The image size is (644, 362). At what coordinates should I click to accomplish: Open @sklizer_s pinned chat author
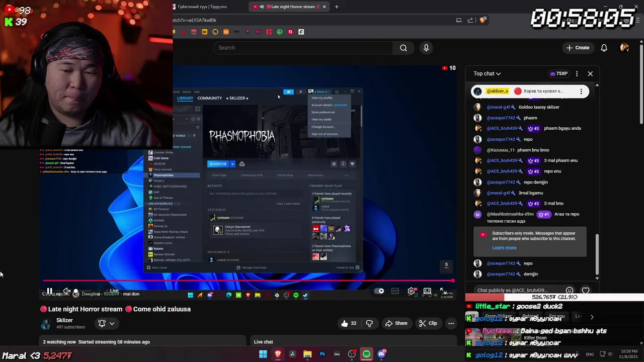497,92
